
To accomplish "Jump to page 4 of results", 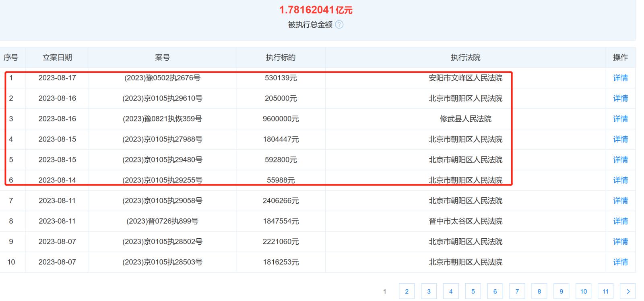I will click(x=451, y=291).
